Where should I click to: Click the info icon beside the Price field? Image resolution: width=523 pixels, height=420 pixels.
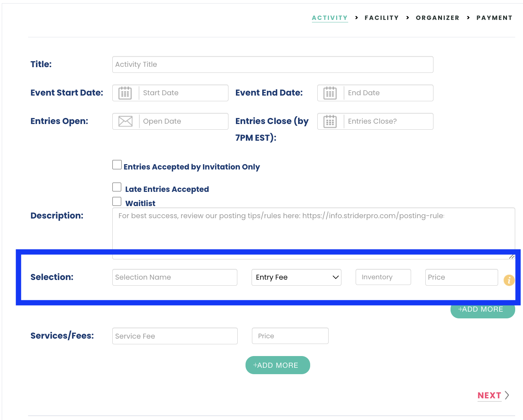pos(509,280)
